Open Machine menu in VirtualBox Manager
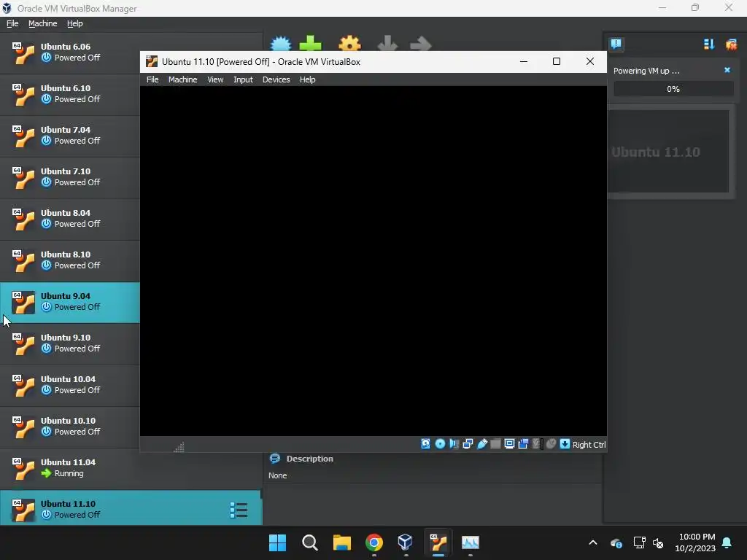747x560 pixels. (42, 23)
